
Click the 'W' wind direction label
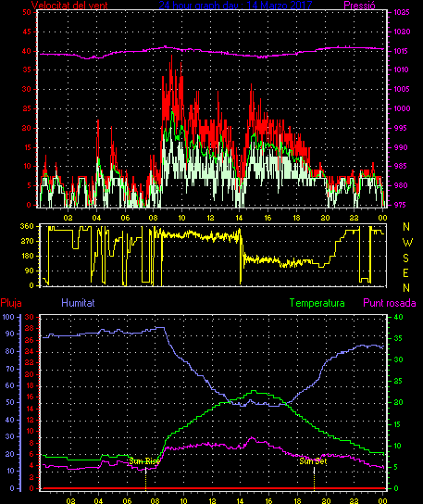coord(407,243)
